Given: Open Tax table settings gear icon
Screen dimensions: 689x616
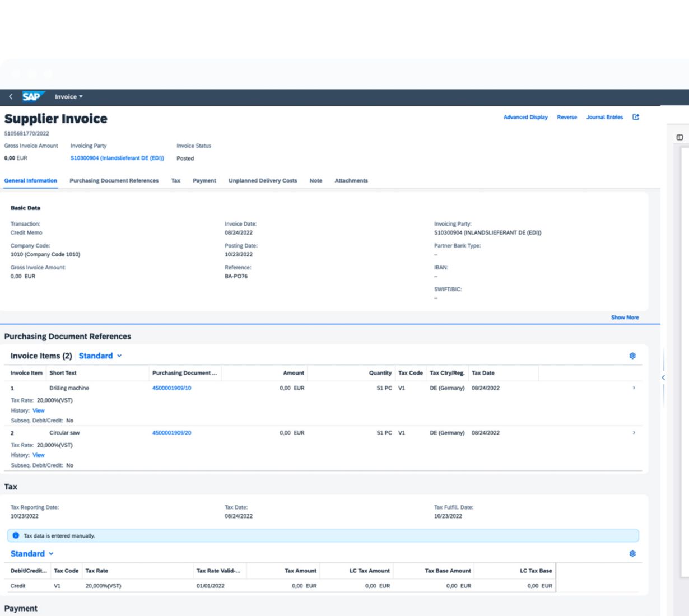Looking at the screenshot, I should tap(632, 554).
